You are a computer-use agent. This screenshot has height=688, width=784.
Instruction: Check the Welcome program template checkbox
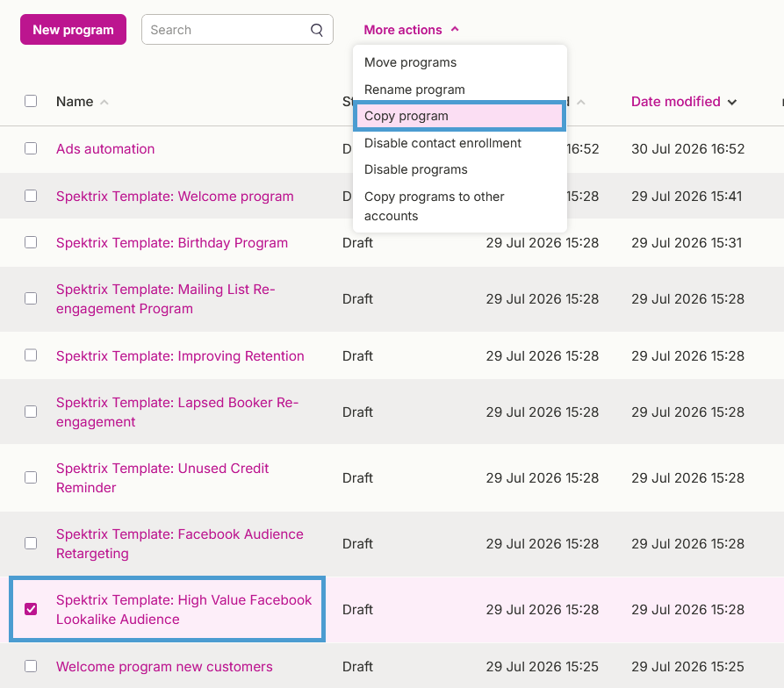pyautogui.click(x=31, y=196)
